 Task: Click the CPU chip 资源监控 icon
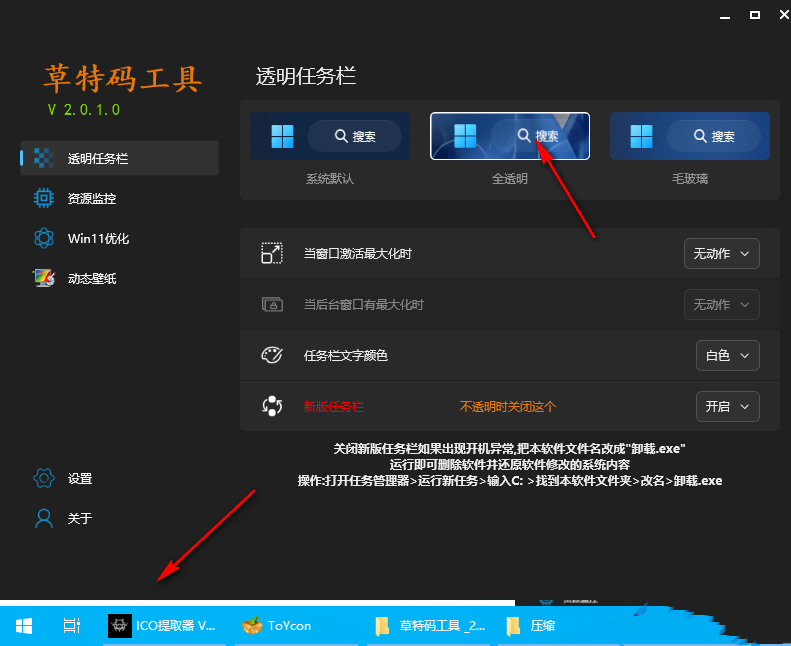(x=44, y=198)
